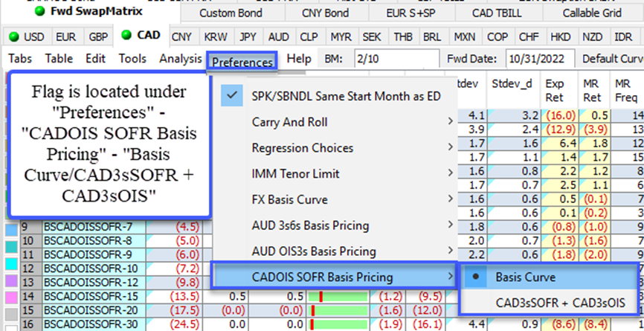Switch to the CAD currency tab

pyautogui.click(x=142, y=35)
